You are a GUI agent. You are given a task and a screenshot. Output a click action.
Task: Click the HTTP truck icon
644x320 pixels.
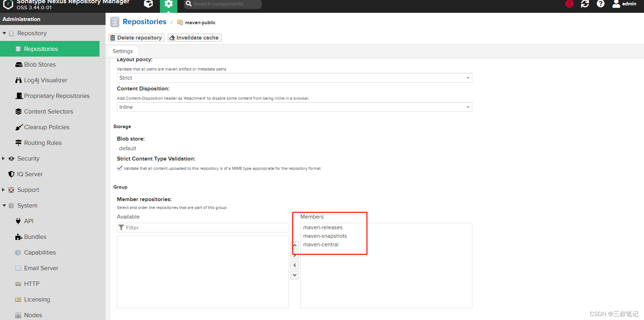[18, 284]
